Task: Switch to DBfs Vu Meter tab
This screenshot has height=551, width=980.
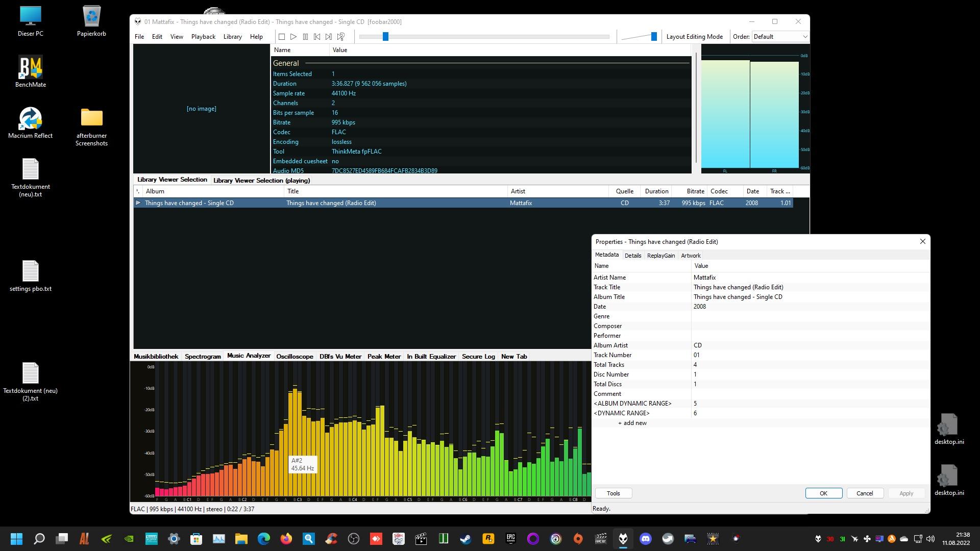Action: [340, 357]
